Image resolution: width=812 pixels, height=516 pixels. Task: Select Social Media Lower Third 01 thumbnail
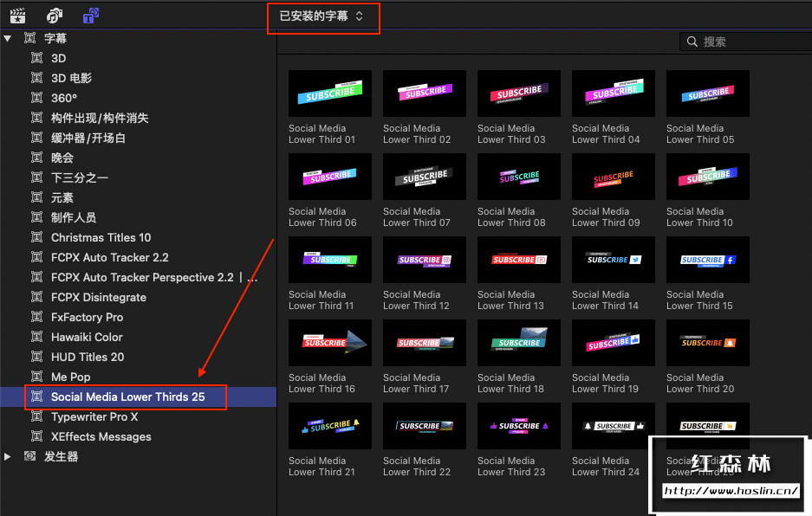[330, 94]
